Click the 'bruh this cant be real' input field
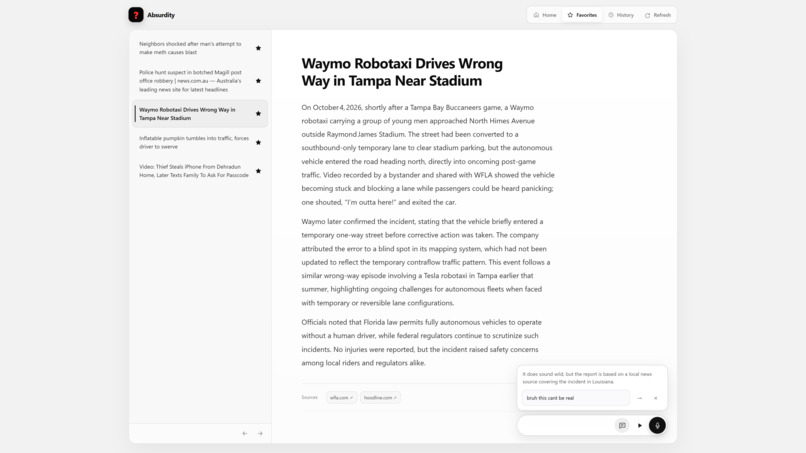The width and height of the screenshot is (806, 453). [576, 398]
